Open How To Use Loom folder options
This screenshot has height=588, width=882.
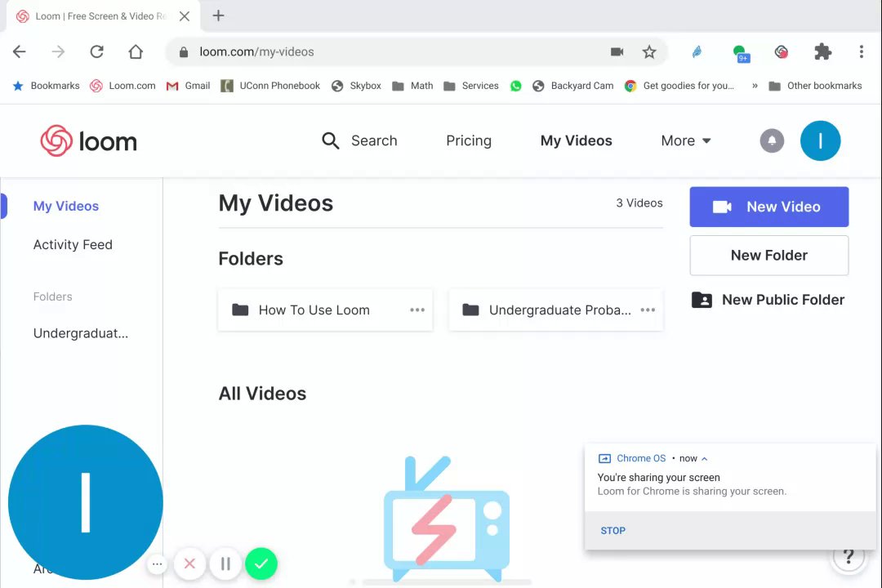(417, 310)
